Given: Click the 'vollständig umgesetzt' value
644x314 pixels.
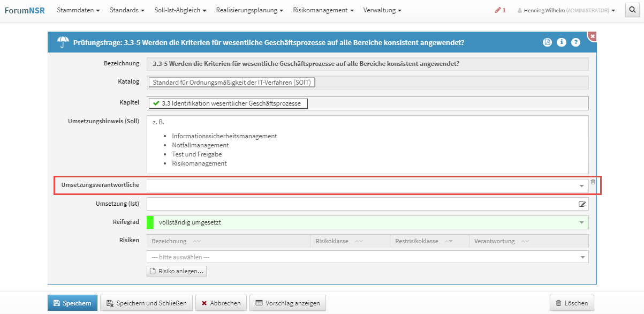Looking at the screenshot, I should tap(190, 222).
